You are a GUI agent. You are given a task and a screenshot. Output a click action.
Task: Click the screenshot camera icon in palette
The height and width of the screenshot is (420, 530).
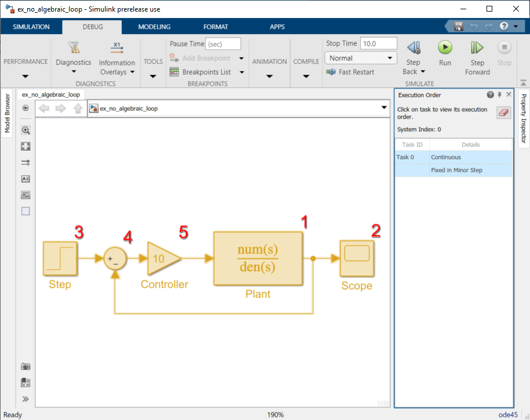click(x=26, y=366)
